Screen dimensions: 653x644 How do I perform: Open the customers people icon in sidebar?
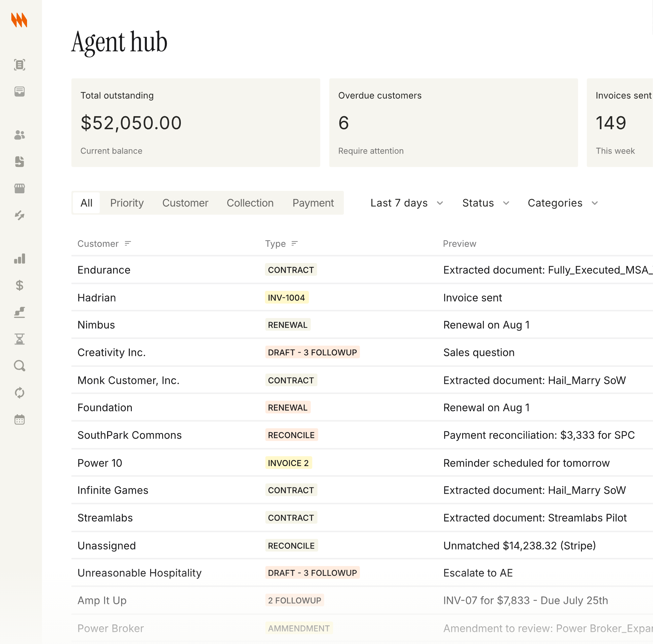(x=20, y=135)
